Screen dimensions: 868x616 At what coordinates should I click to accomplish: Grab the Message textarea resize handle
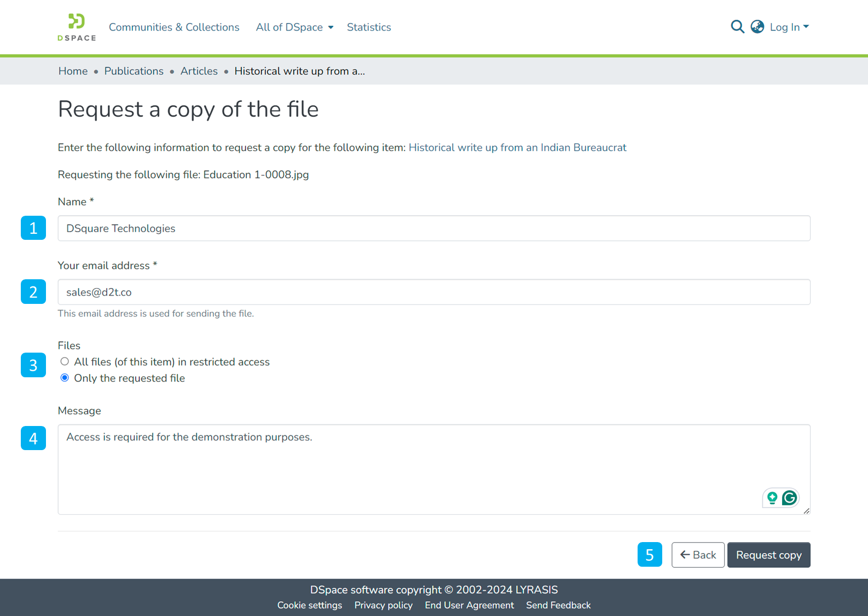806,511
